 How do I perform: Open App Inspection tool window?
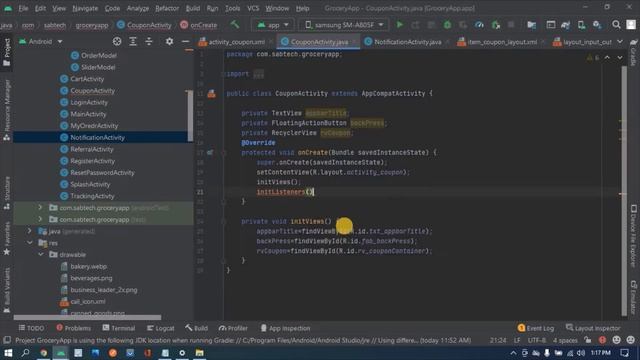(x=285, y=328)
